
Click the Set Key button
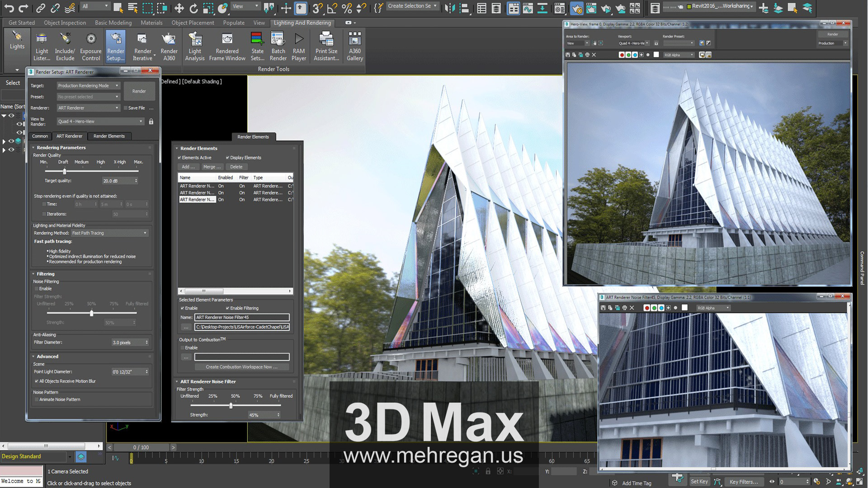point(699,482)
